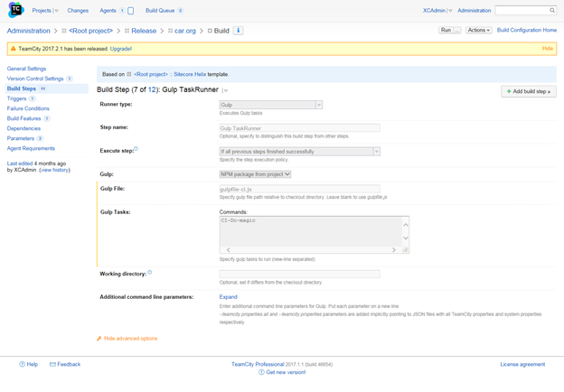
Task: Open the Execute step help icon
Action: pos(136,149)
